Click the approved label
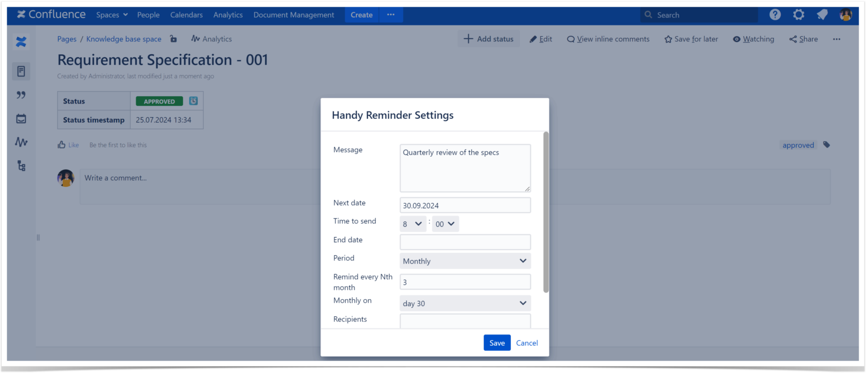Screen dimensions: 868x374 (798, 145)
